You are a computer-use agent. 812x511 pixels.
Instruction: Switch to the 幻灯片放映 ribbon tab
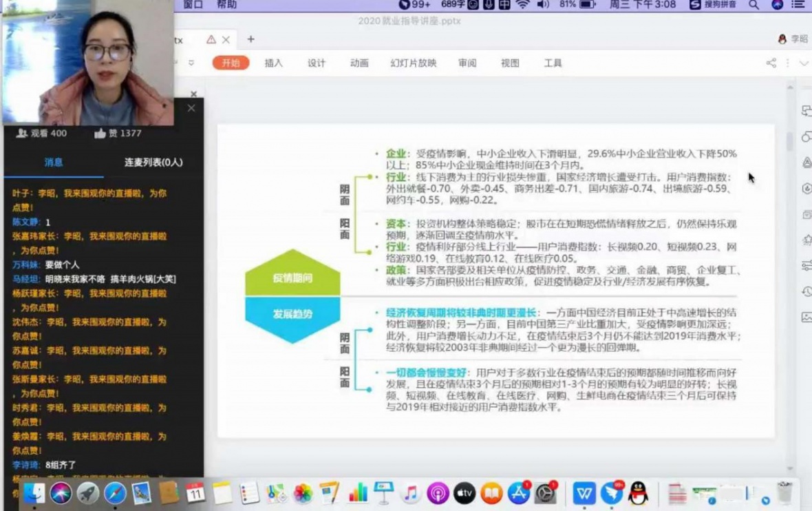413,63
